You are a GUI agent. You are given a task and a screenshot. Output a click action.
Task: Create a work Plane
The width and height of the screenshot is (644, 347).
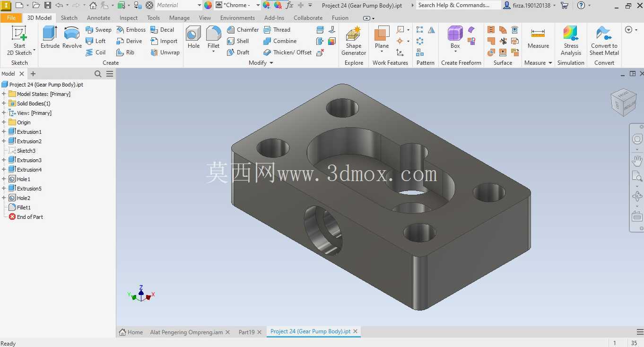(x=382, y=38)
